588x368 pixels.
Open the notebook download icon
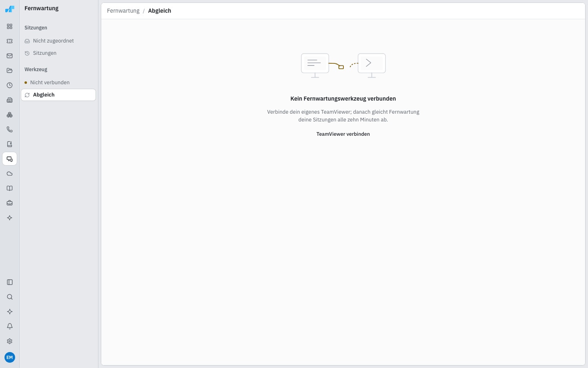tap(9, 144)
